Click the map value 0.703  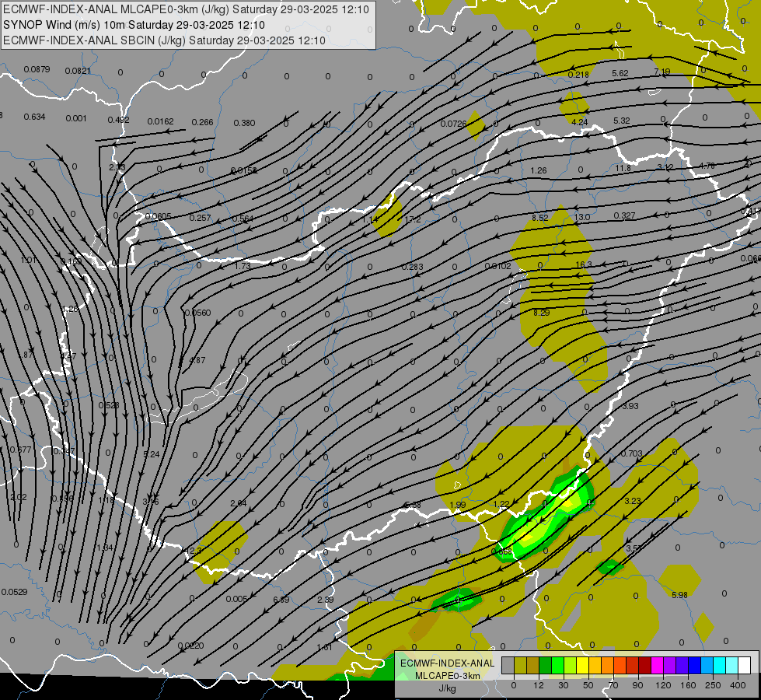tap(632, 453)
